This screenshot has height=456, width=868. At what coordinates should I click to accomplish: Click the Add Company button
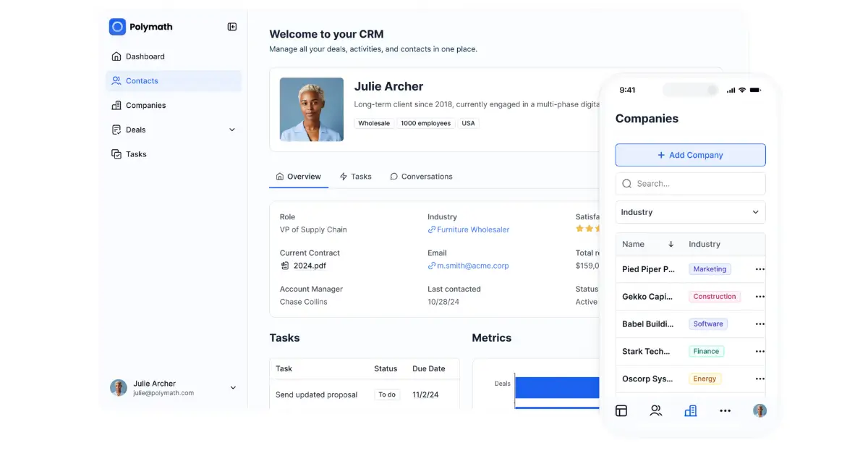689,155
